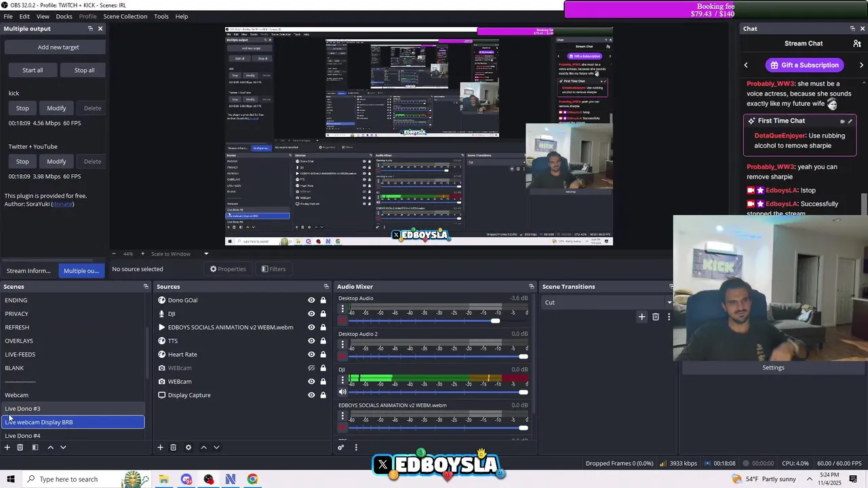Open the File menu
Image resolution: width=868 pixels, height=488 pixels.
click(8, 16)
